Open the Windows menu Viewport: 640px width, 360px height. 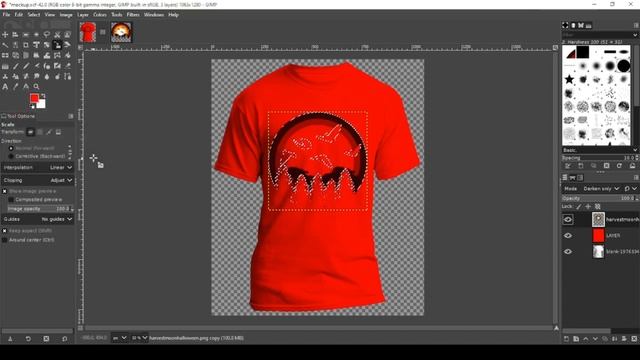coord(154,15)
